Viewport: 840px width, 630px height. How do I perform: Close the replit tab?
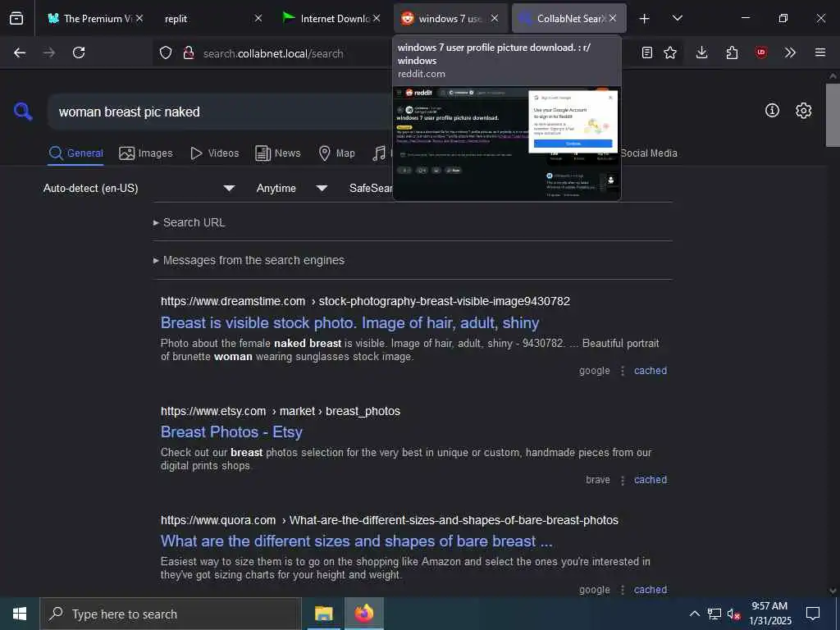[258, 18]
